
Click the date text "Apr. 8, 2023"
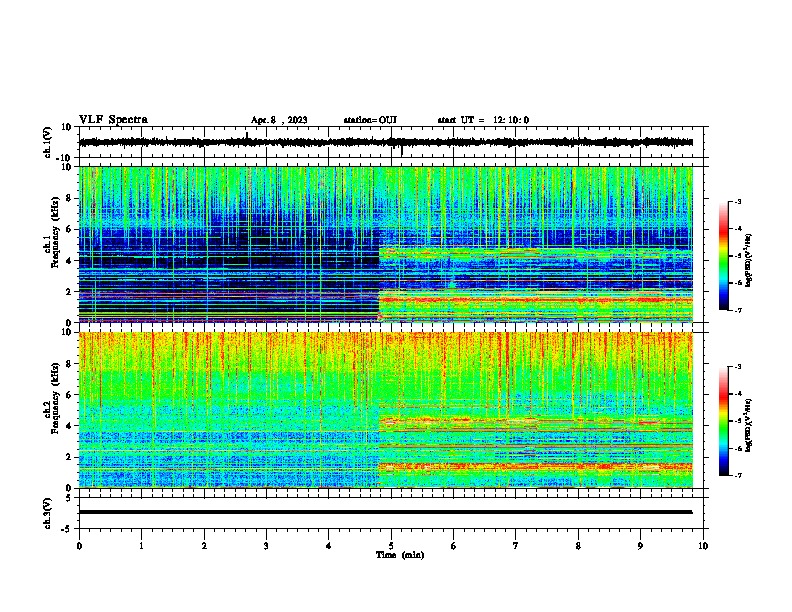coord(279,120)
